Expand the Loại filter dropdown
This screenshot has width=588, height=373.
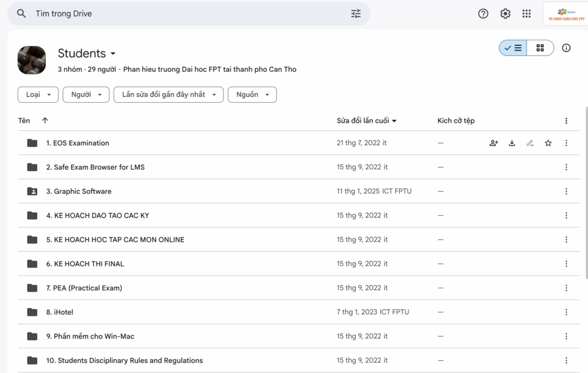tap(38, 95)
